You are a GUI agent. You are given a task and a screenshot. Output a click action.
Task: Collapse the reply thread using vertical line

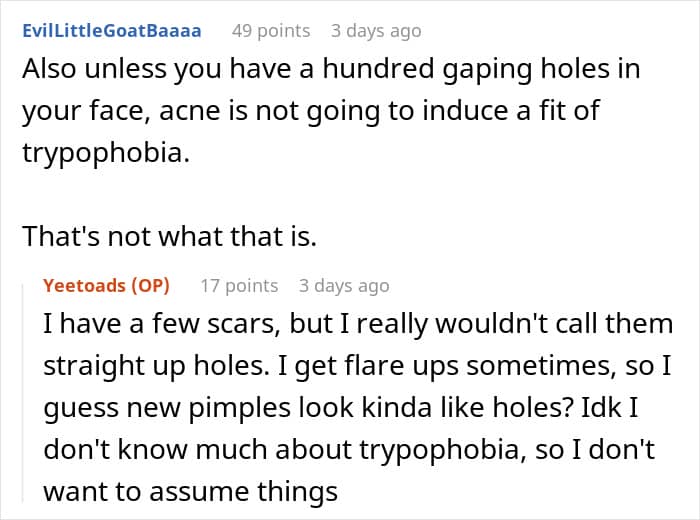[23, 393]
